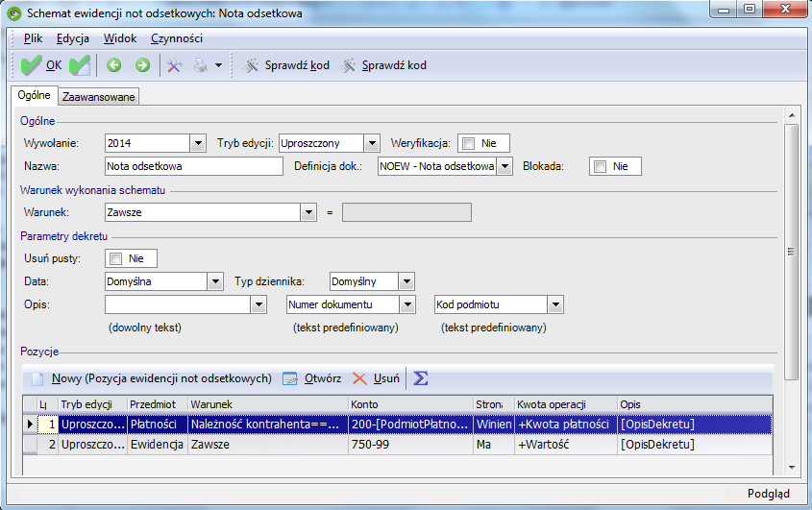Click row indicator arrow of row 1
The height and width of the screenshot is (510, 812).
30,425
